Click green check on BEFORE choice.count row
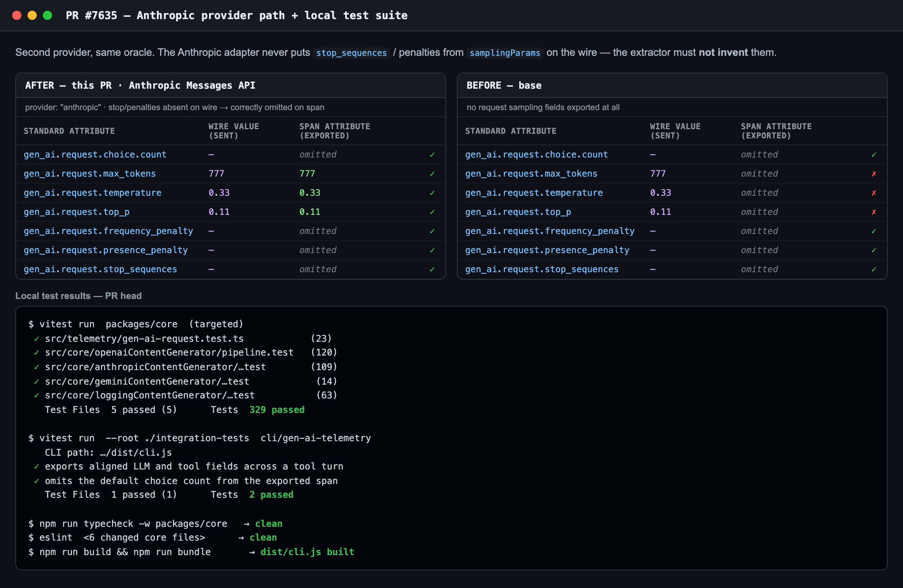Screen dimensions: 903x588 pyautogui.click(x=874, y=154)
